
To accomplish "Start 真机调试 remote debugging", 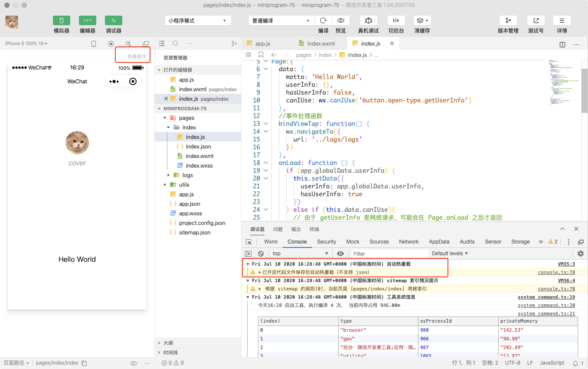I will [x=369, y=20].
